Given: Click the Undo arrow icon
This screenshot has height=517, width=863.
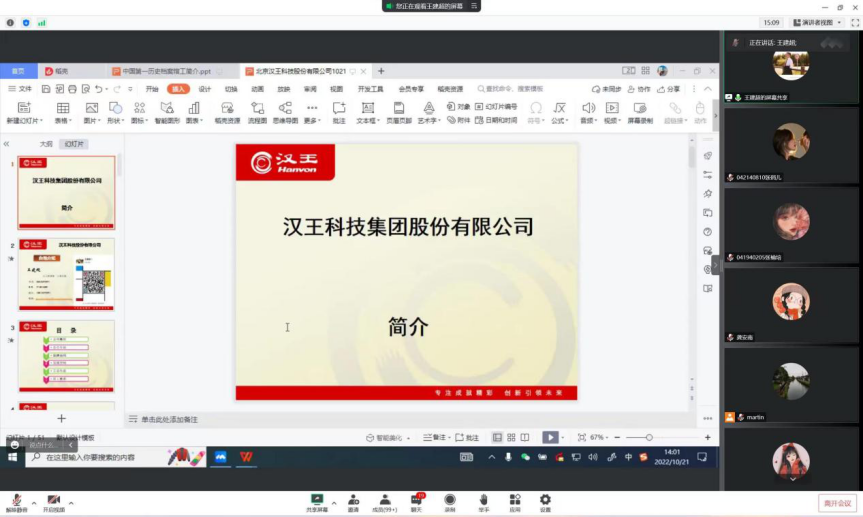Looking at the screenshot, I should [99, 89].
